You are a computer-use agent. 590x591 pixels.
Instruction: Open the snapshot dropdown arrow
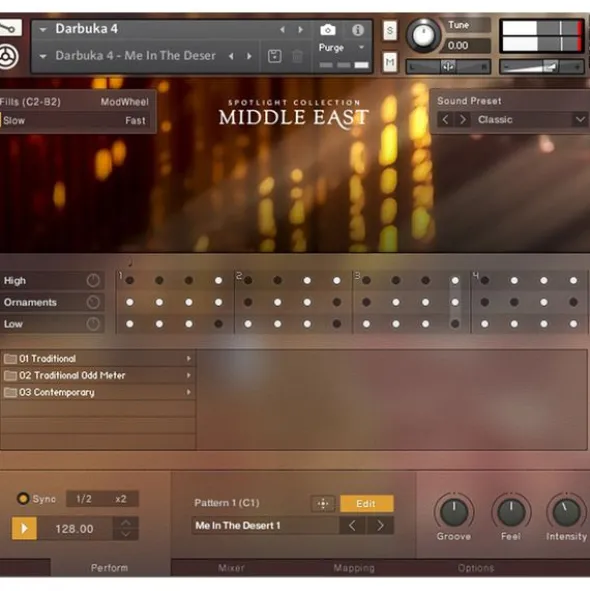[x=43, y=57]
